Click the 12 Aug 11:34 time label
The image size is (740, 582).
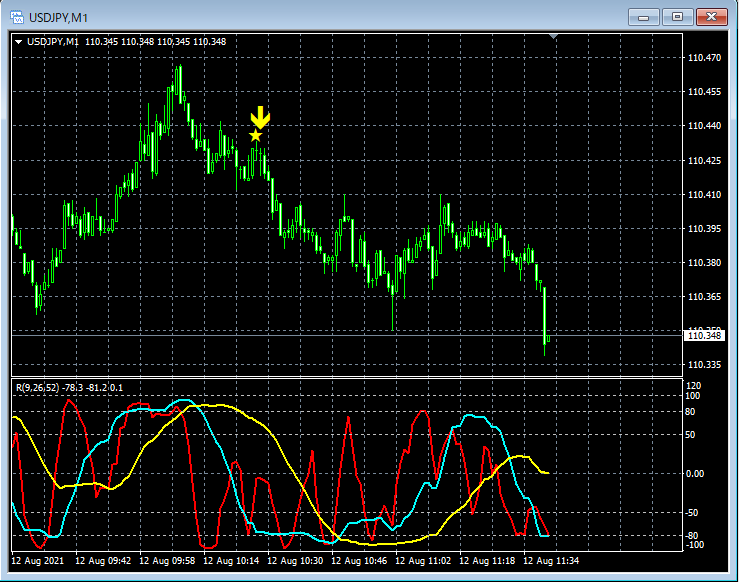tap(551, 561)
